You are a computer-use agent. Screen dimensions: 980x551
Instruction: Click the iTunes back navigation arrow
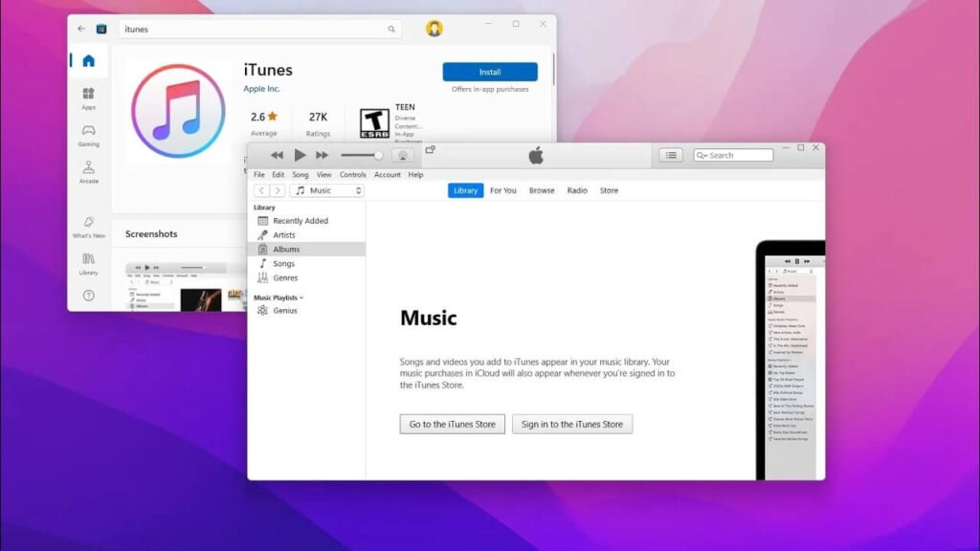[261, 190]
